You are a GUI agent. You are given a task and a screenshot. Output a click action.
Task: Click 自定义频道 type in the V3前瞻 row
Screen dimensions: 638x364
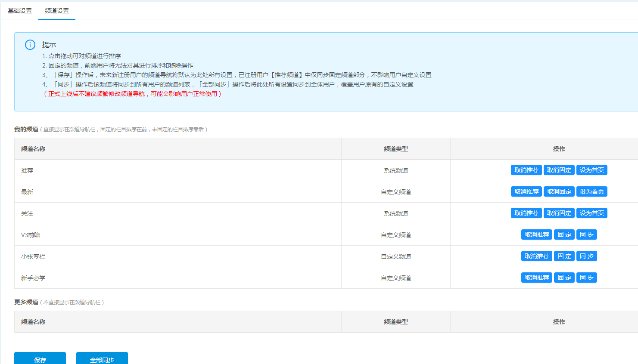click(x=396, y=235)
